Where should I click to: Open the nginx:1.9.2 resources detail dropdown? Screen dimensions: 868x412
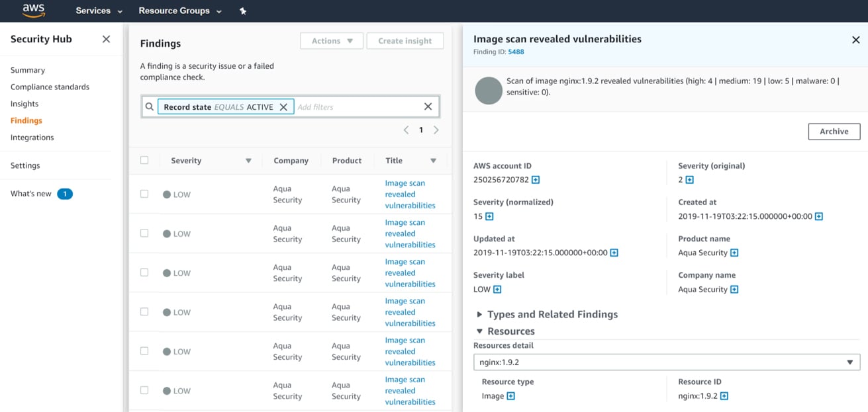(x=667, y=362)
